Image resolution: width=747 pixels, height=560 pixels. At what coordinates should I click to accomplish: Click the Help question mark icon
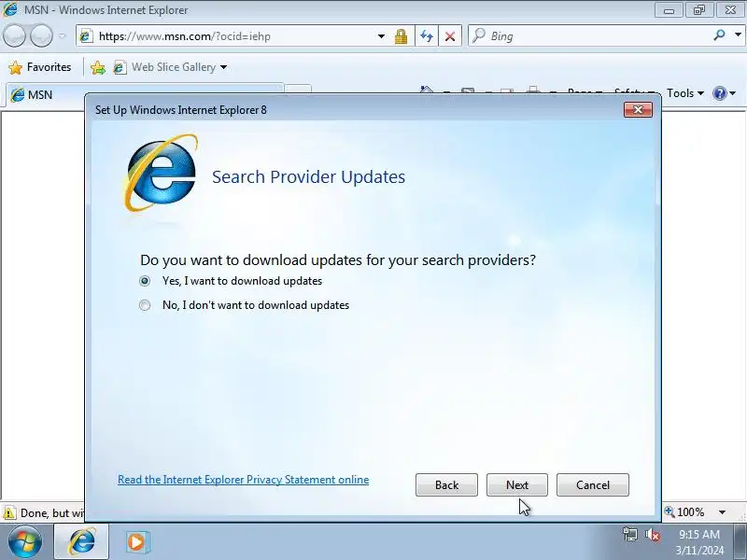tap(719, 93)
